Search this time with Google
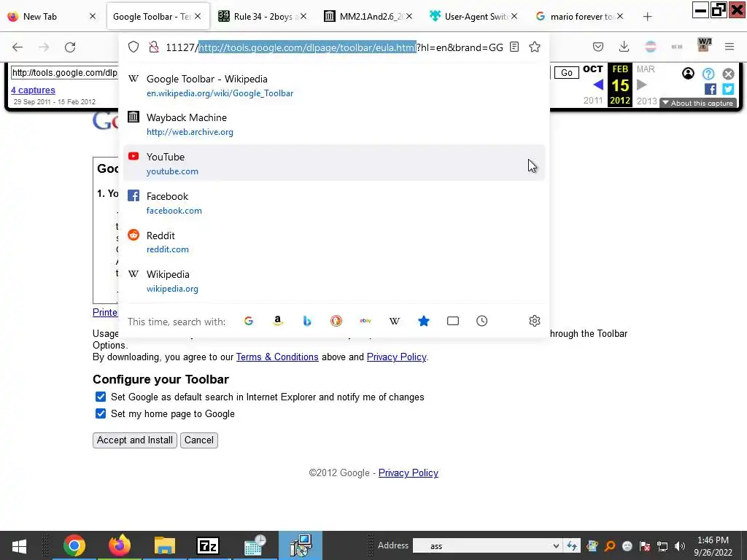 click(249, 321)
